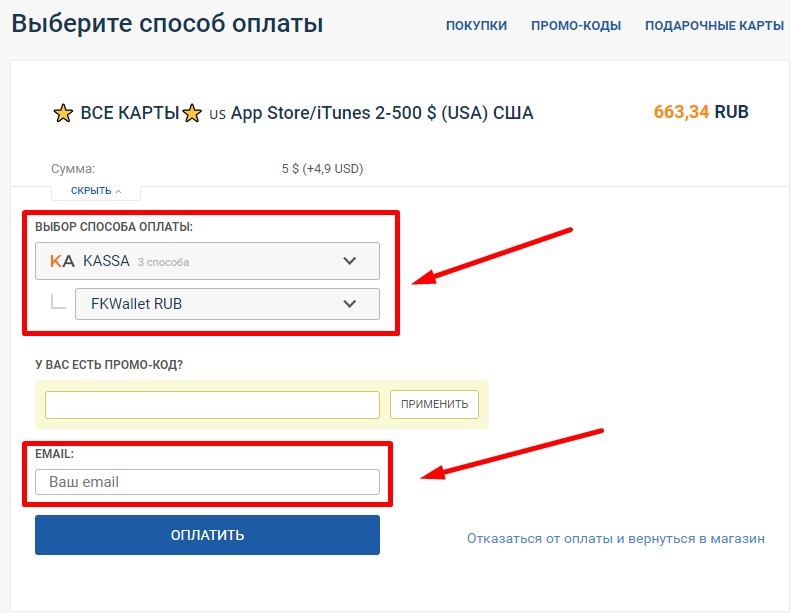Click the 5 $ (+4,9 USD) amount value

pos(322,169)
